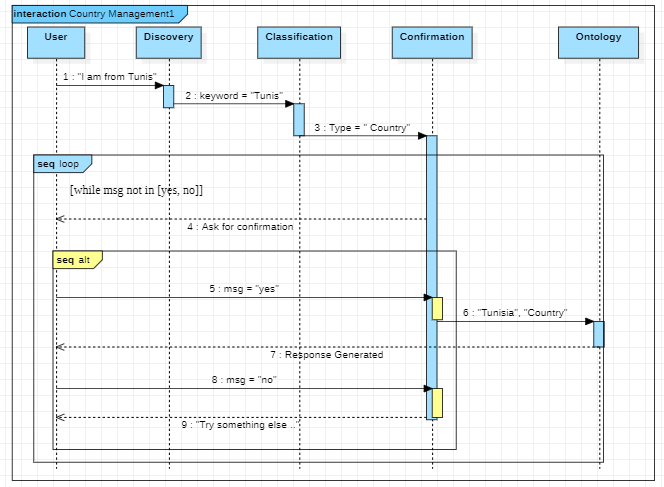Screen dimensions: 664x487
Task: Click the yellow seq alt fragment label
Action: (x=77, y=260)
